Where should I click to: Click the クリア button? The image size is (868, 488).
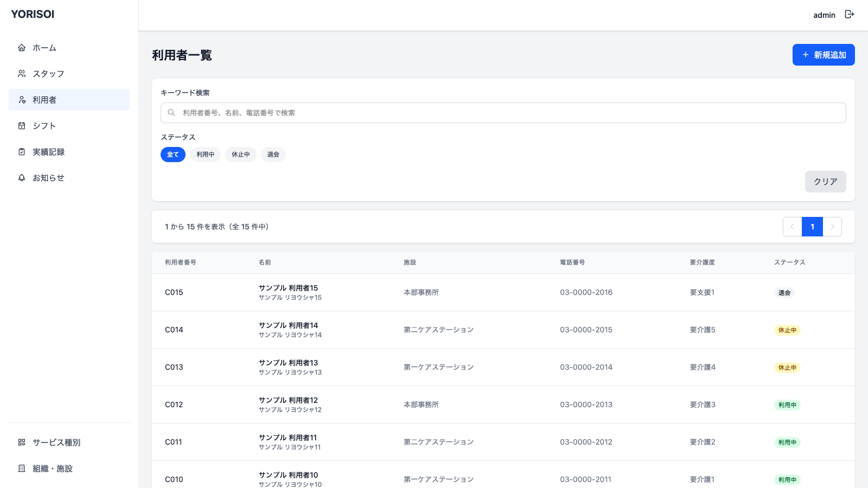(826, 182)
